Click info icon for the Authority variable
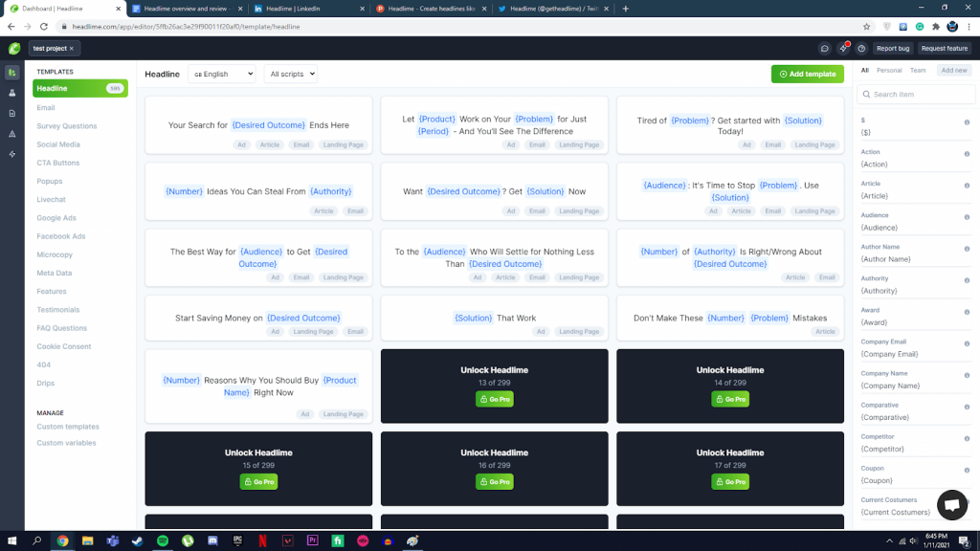Screen dimensions: 980x551 pos(967,280)
